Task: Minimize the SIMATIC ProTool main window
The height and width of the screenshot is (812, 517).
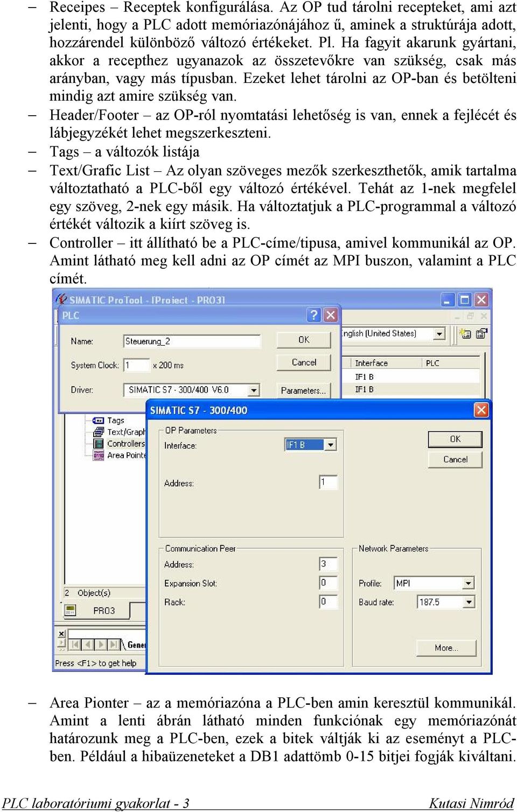Action: 448,299
